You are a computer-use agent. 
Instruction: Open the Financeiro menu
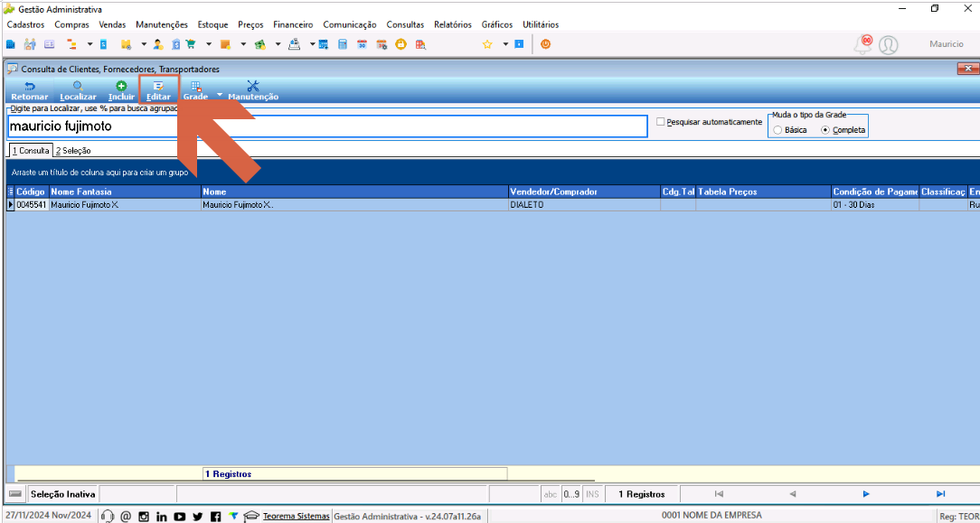coord(293,25)
